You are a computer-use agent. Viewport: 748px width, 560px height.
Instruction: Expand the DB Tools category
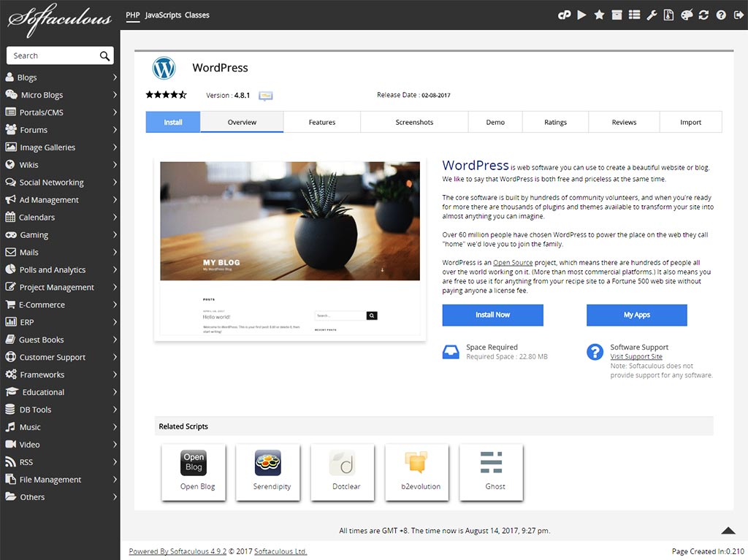pyautogui.click(x=60, y=410)
